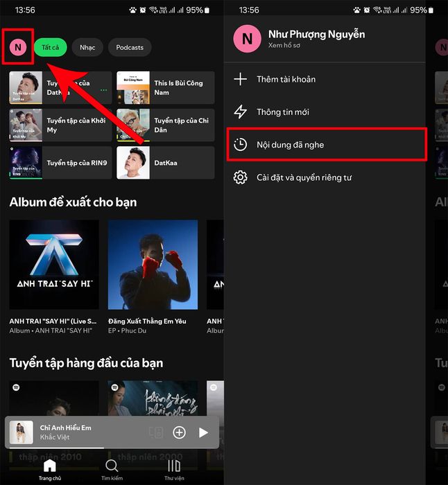Viewport: 448px width, 485px height.
Task: Open This Is Bùi Công Nam playlist
Action: click(166, 87)
